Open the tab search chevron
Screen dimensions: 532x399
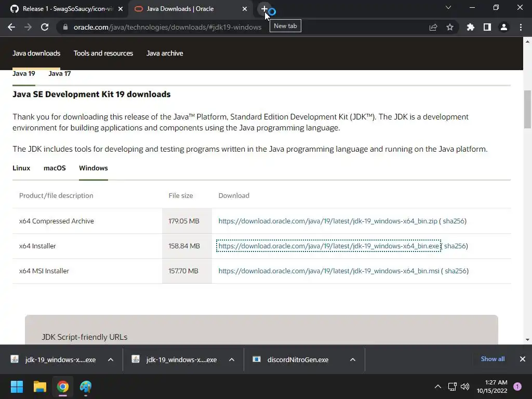pos(448,7)
